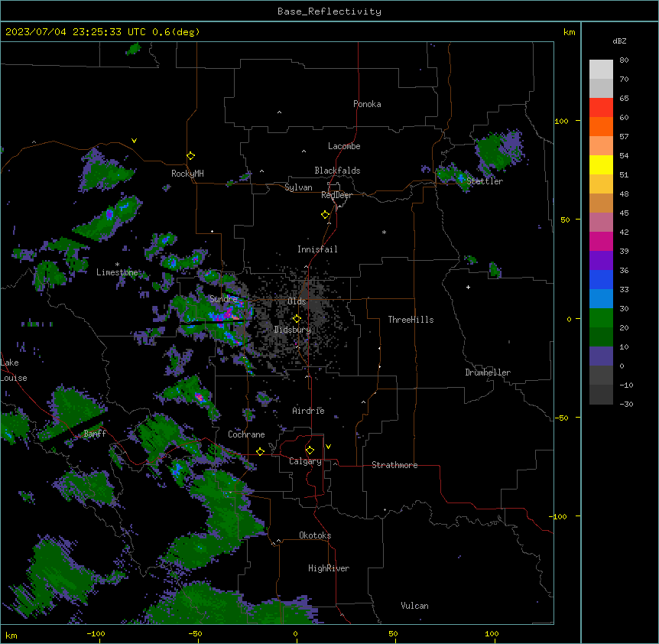Select the mauve 42–45 dBZ legend swatch

coord(601,222)
